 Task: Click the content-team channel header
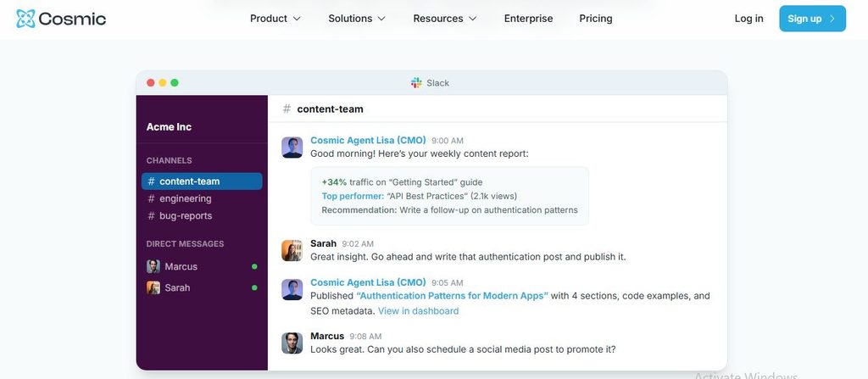point(330,109)
